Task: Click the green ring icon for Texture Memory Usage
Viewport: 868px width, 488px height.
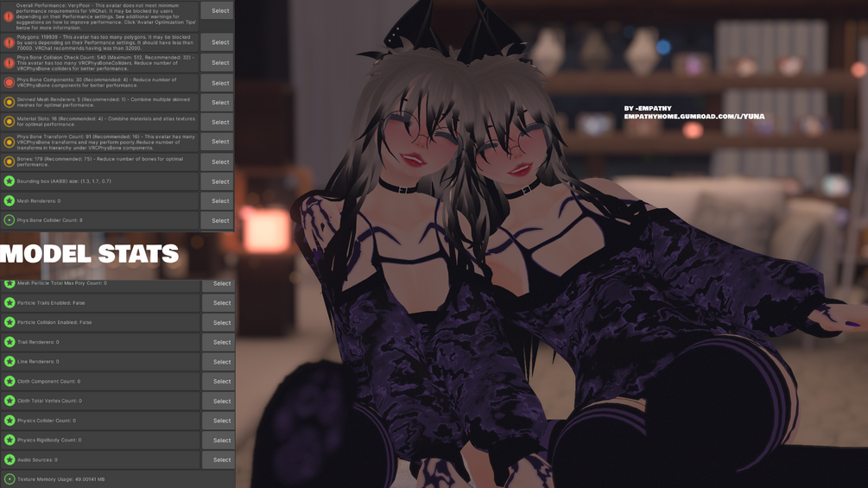Action: (10, 479)
